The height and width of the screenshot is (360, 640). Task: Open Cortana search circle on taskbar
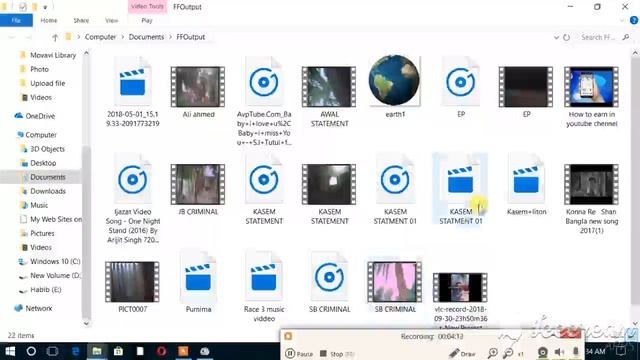[31, 351]
